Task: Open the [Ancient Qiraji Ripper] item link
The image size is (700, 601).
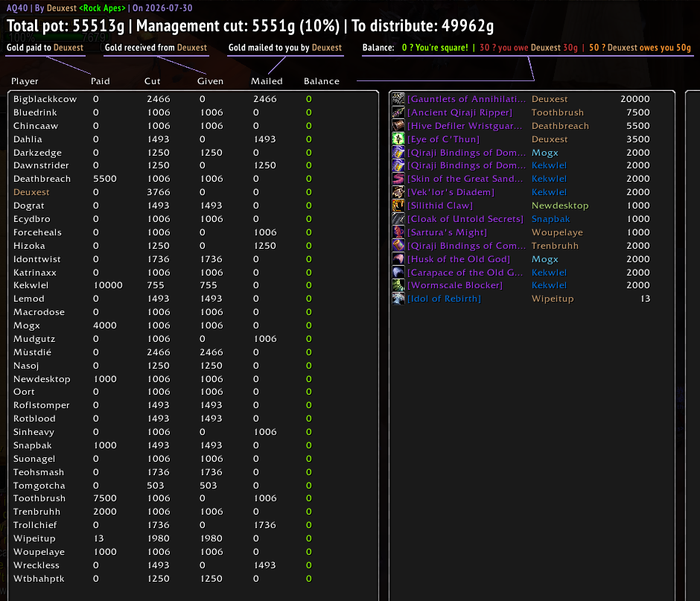Action: point(459,112)
